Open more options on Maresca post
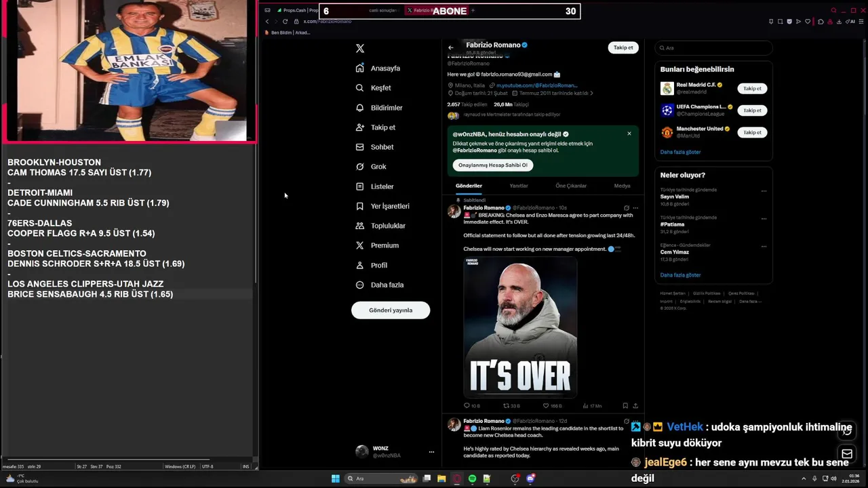Image resolution: width=868 pixels, height=488 pixels. (x=635, y=208)
